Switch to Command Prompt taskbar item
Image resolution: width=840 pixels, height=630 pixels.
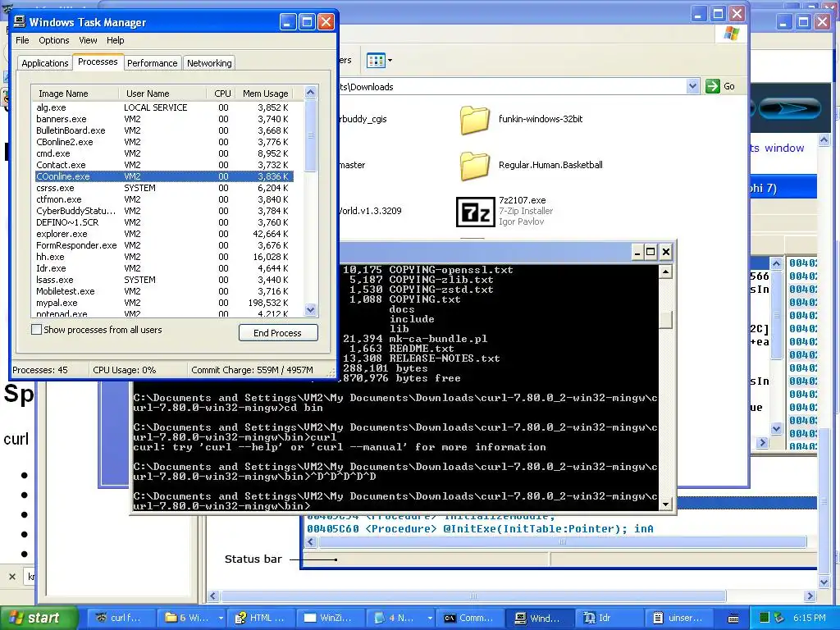[x=470, y=618]
